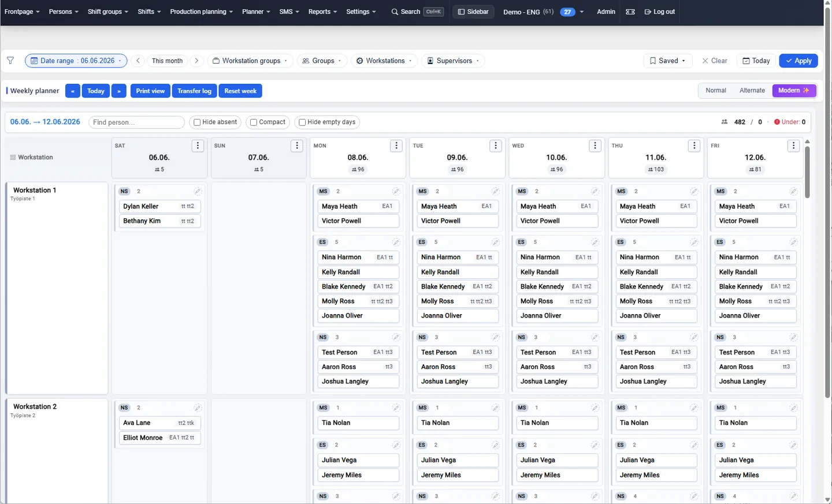Check Hide empty days option
Screen dimensions: 832x504
pyautogui.click(x=302, y=122)
